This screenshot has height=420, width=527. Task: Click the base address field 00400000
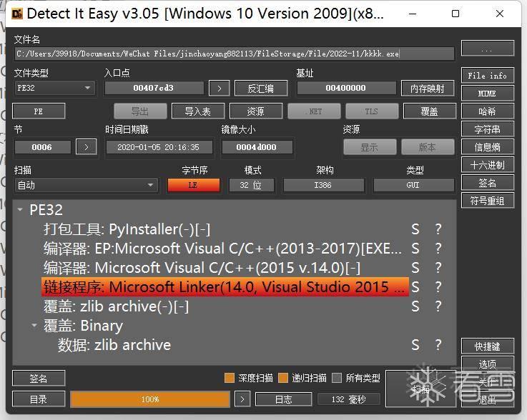tap(346, 88)
